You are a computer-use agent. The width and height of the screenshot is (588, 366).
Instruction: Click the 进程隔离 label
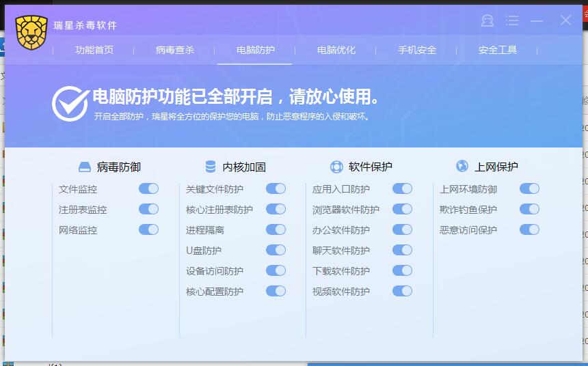(x=204, y=230)
